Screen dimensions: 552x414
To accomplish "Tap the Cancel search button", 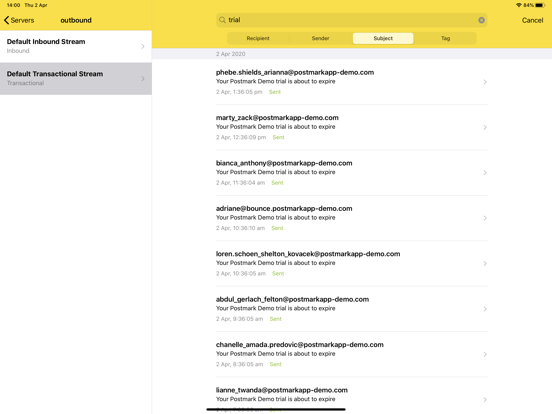I will tap(532, 20).
